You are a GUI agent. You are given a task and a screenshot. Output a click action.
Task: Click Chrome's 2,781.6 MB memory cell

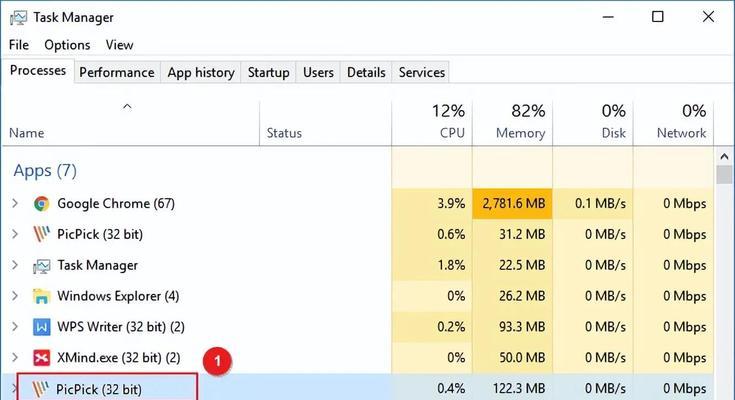coord(512,204)
